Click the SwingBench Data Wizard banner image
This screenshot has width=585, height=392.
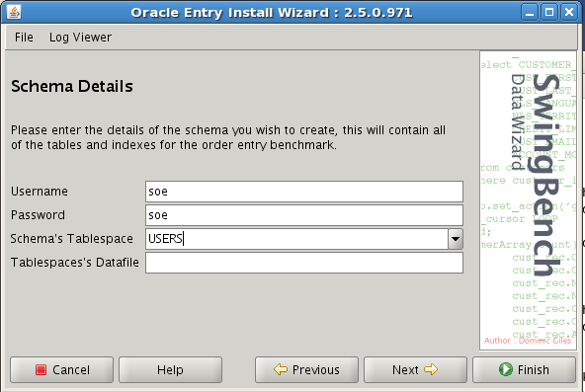(x=528, y=200)
